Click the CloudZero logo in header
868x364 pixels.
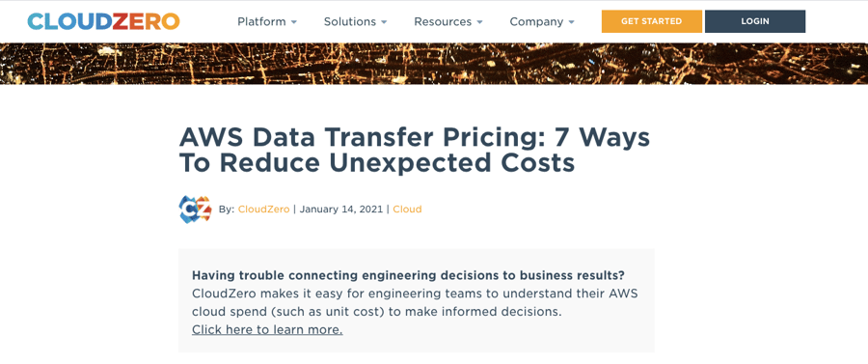coord(103,21)
